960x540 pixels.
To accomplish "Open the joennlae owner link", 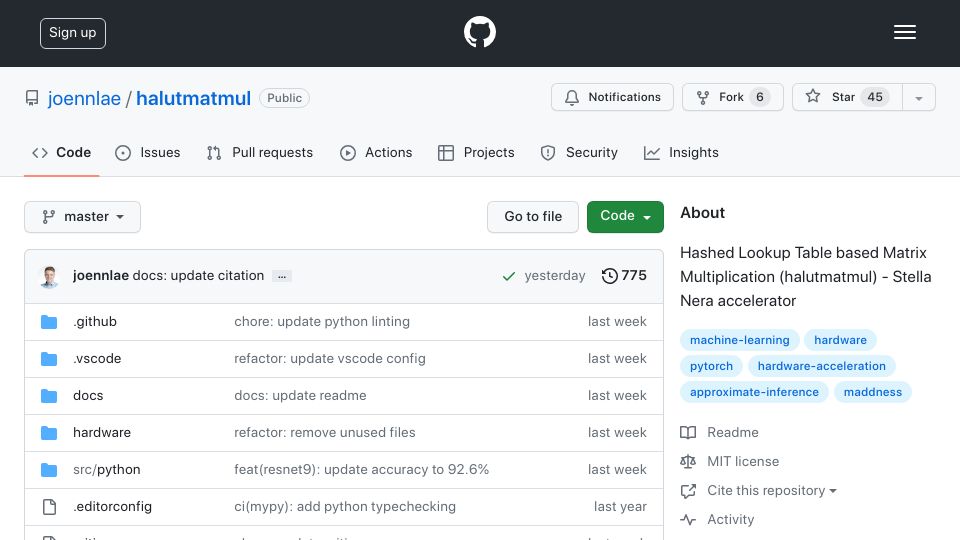I will pyautogui.click(x=84, y=99).
